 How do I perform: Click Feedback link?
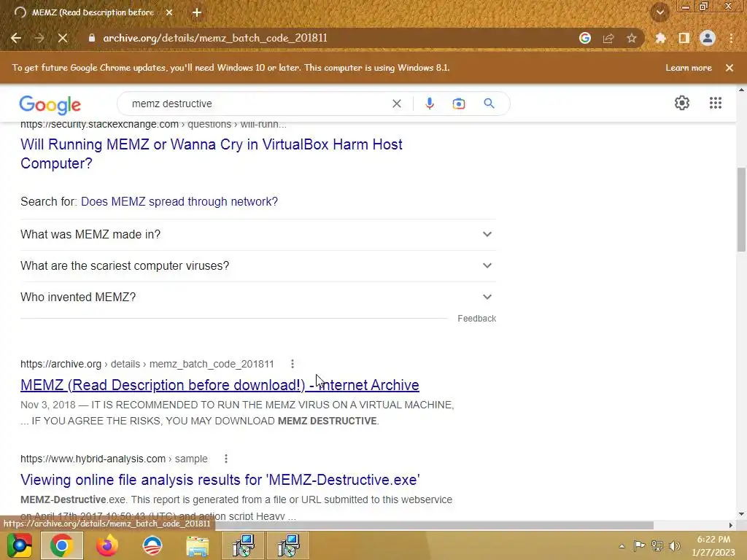tap(476, 319)
